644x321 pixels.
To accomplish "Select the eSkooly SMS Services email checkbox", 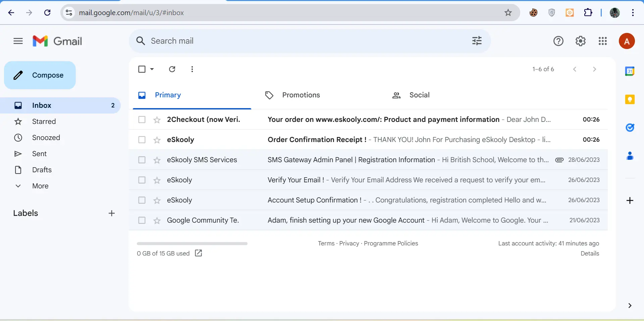I will point(142,160).
